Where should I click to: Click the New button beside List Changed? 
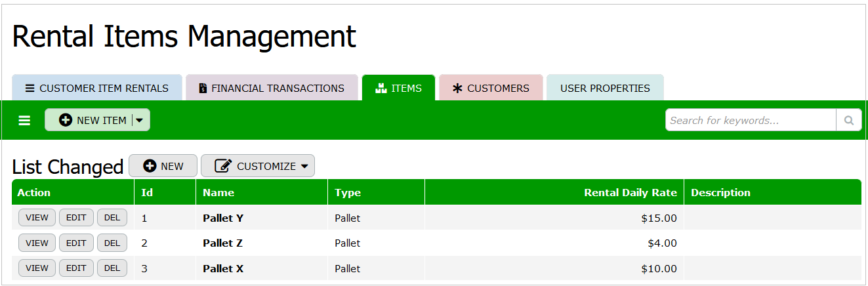click(x=163, y=167)
